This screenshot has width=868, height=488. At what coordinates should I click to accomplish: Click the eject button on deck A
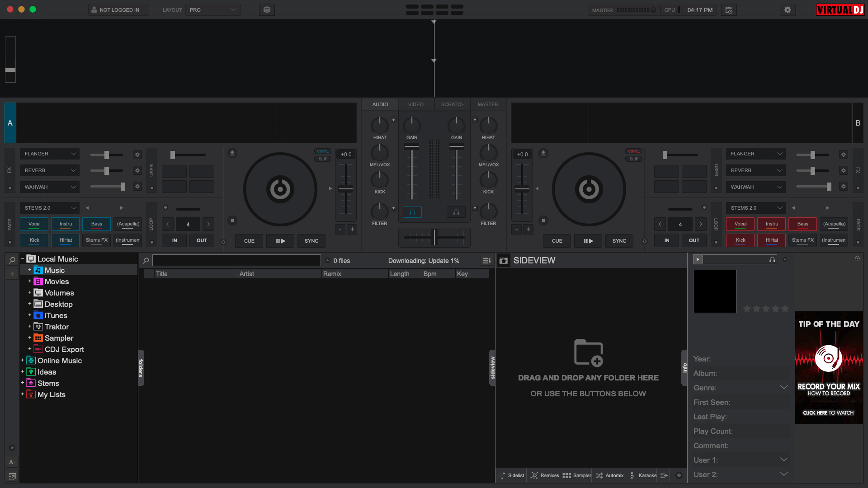(232, 153)
